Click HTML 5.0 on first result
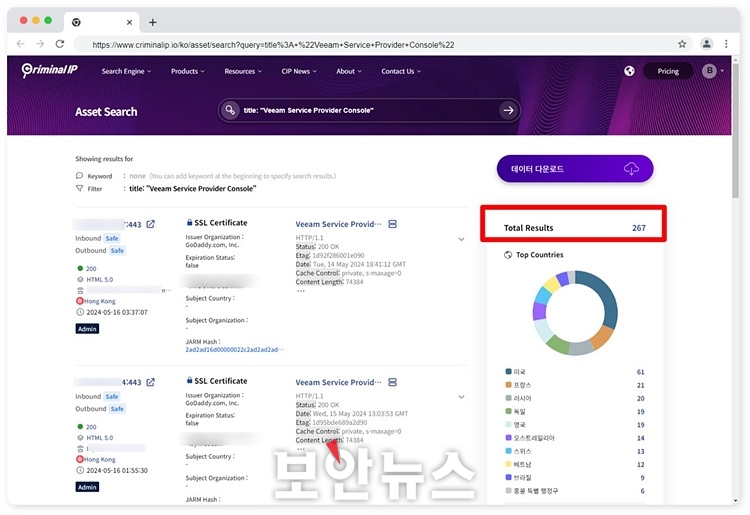The height and width of the screenshot is (515, 750). pyautogui.click(x=99, y=280)
